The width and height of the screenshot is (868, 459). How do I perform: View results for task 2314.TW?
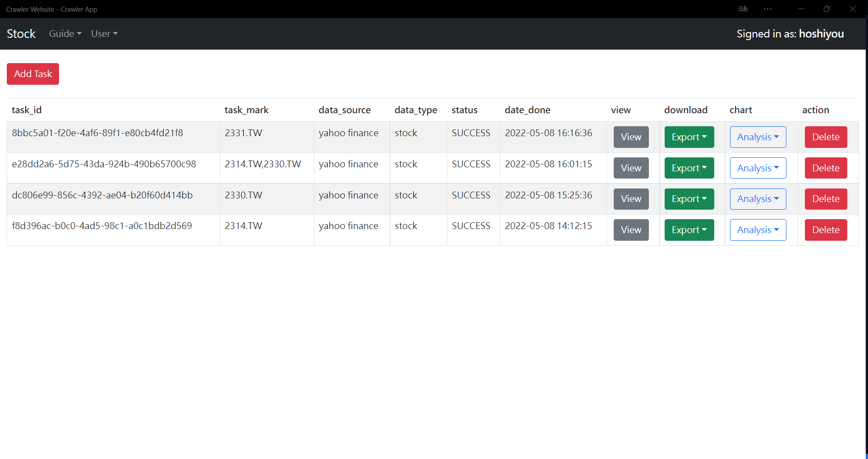(x=630, y=229)
